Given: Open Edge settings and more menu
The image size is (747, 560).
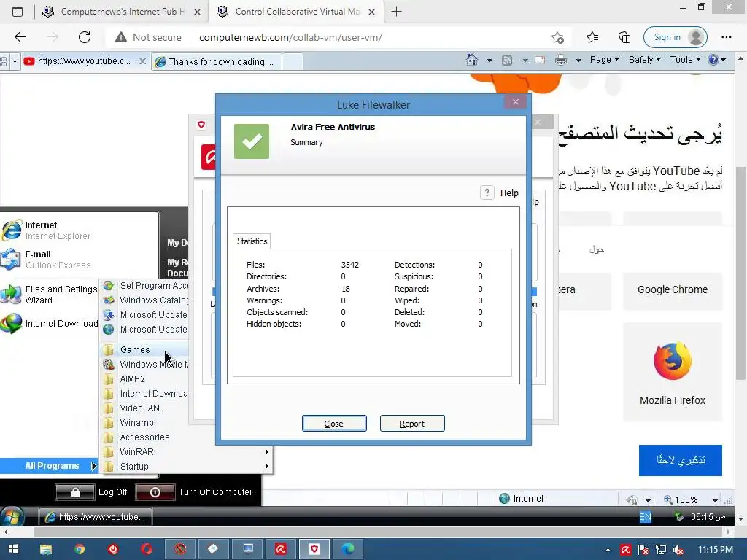Looking at the screenshot, I should [726, 37].
